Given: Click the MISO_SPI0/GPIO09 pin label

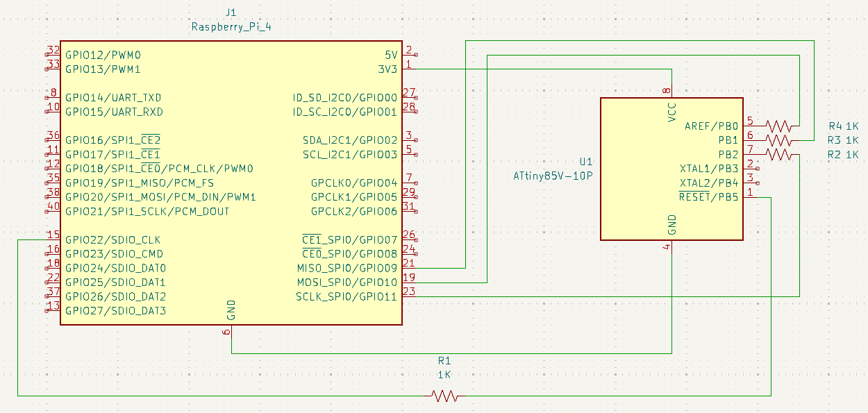Looking at the screenshot, I should click(x=347, y=268).
